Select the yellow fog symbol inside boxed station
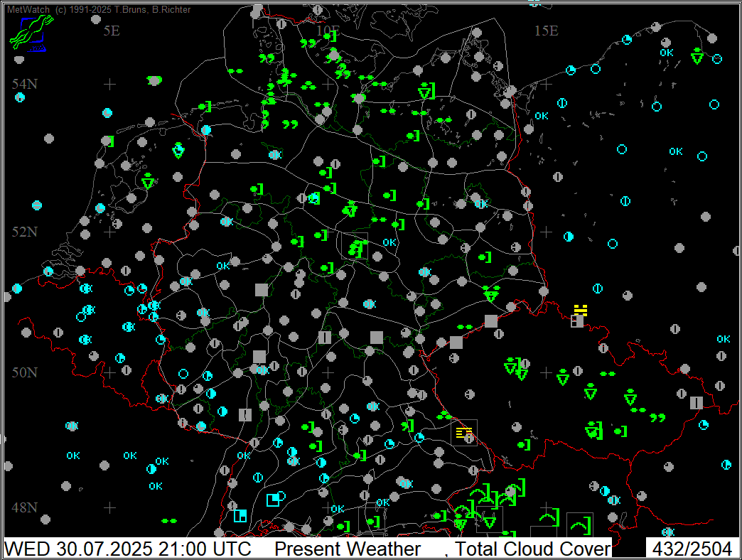This screenshot has width=742, height=560. pyautogui.click(x=463, y=432)
